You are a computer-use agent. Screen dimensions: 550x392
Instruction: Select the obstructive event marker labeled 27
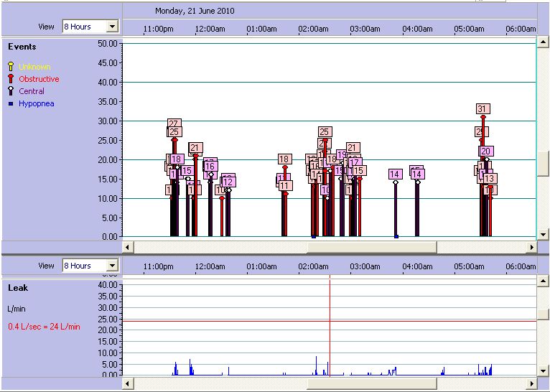click(174, 123)
